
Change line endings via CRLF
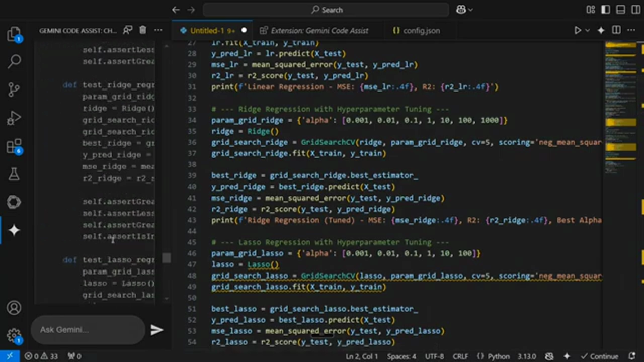point(460,356)
